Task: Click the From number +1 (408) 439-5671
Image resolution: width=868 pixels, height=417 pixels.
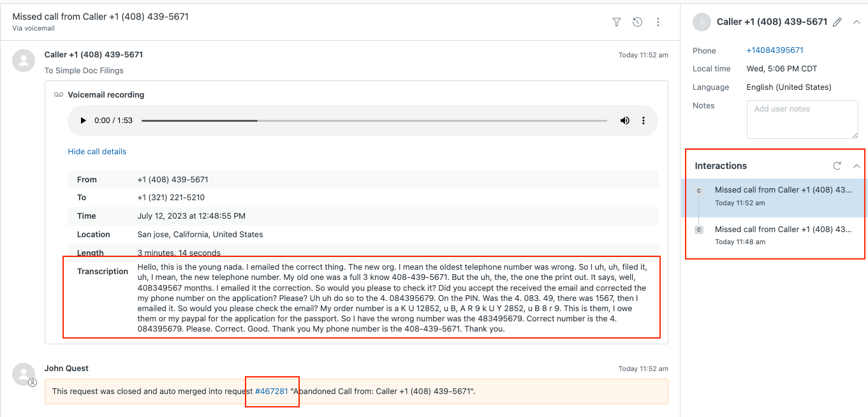Action: click(x=173, y=180)
